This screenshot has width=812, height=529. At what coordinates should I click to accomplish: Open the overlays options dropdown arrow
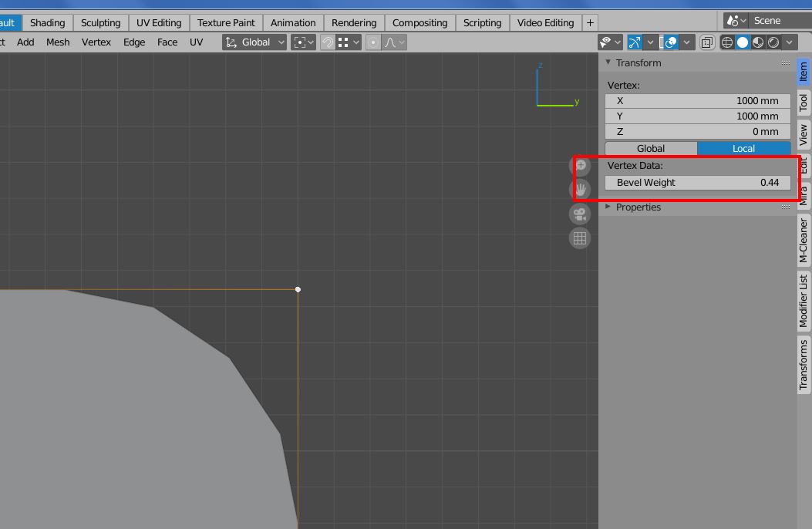pyautogui.click(x=686, y=42)
